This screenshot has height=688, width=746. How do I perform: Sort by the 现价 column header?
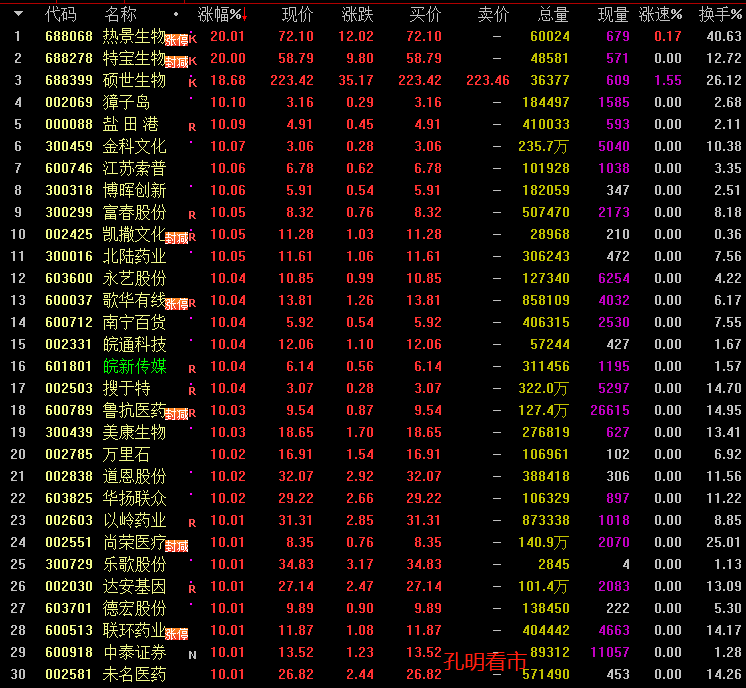[x=297, y=15]
